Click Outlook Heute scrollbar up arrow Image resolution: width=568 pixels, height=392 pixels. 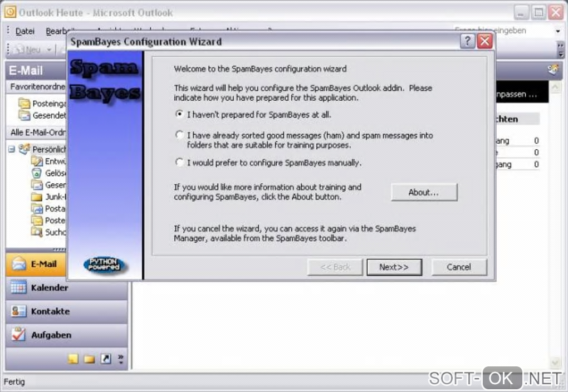pyautogui.click(x=555, y=87)
